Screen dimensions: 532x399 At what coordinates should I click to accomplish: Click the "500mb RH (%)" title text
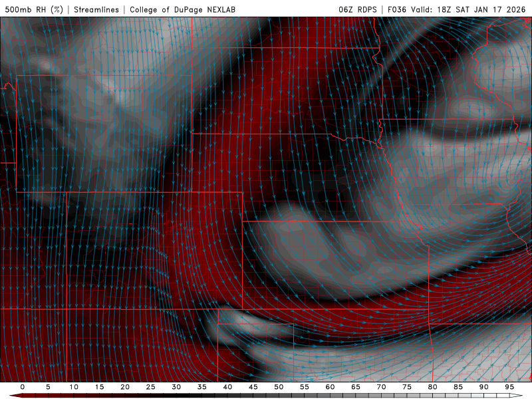pos(34,9)
